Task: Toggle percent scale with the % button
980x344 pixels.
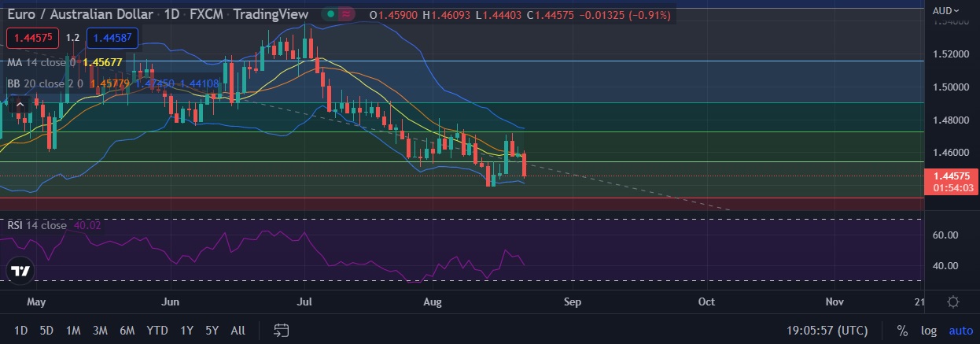Action: click(x=902, y=331)
